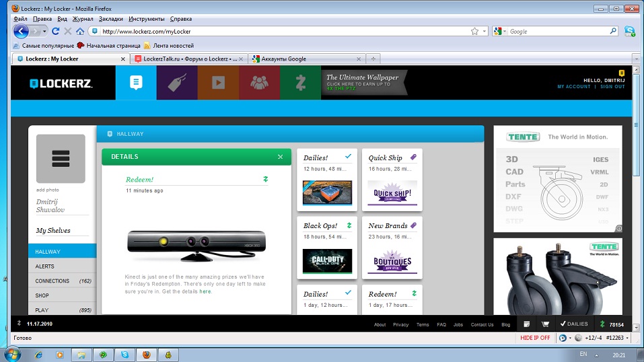
Task: Open the Справка menu
Action: coord(181,19)
